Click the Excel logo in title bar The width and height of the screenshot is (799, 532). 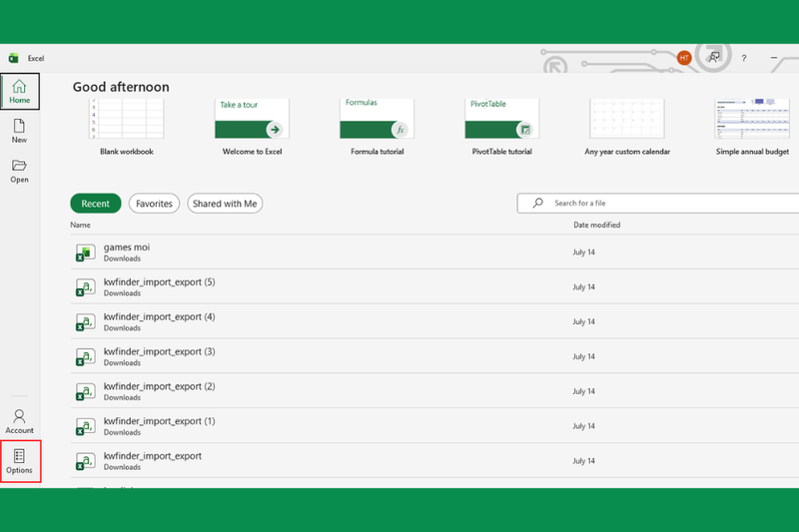coord(14,58)
